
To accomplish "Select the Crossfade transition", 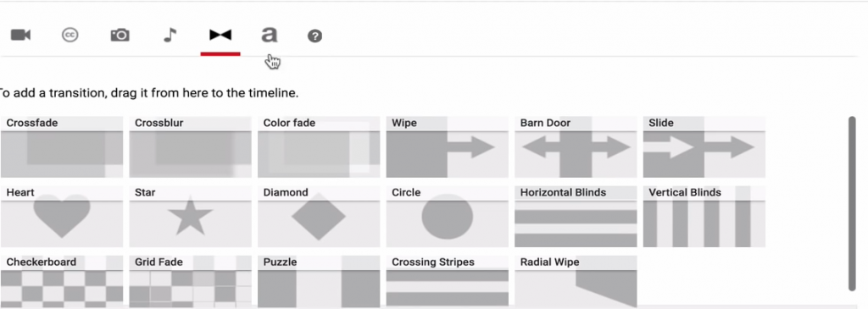I will [x=61, y=147].
